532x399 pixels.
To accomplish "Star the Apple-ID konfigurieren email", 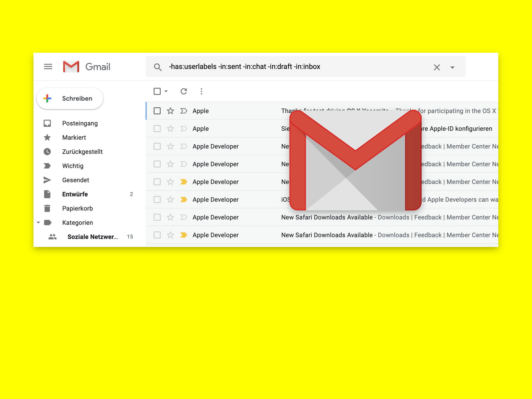I will click(x=170, y=129).
